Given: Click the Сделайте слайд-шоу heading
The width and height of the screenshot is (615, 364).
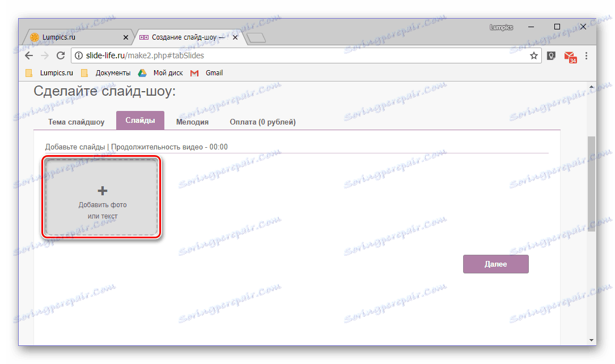Looking at the screenshot, I should [x=105, y=91].
